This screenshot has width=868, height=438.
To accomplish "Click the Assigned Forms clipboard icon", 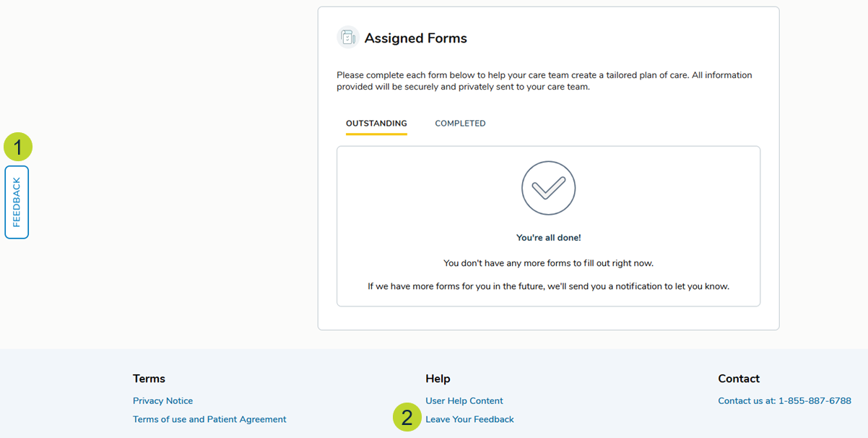I will click(x=348, y=38).
